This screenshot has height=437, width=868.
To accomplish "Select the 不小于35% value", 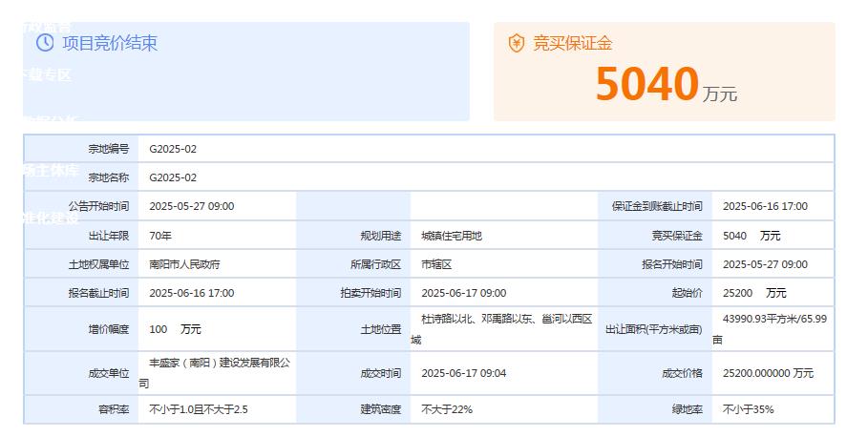I will point(749,409).
